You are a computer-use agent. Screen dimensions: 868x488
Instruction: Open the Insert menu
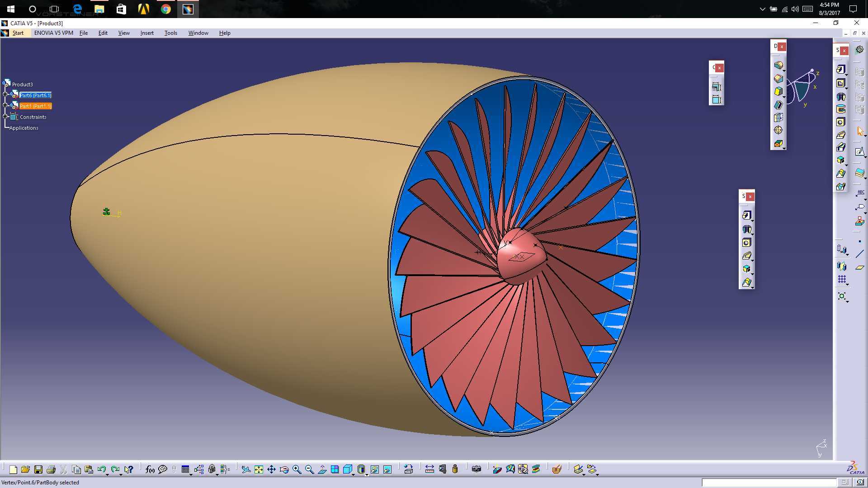point(147,33)
